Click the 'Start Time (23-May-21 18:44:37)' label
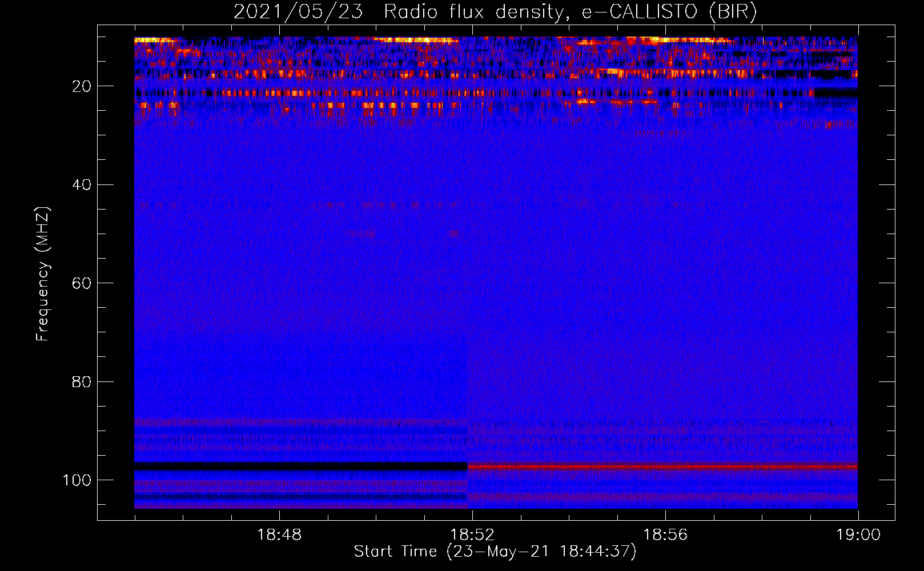Viewport: 924px width, 571px height. (x=495, y=552)
